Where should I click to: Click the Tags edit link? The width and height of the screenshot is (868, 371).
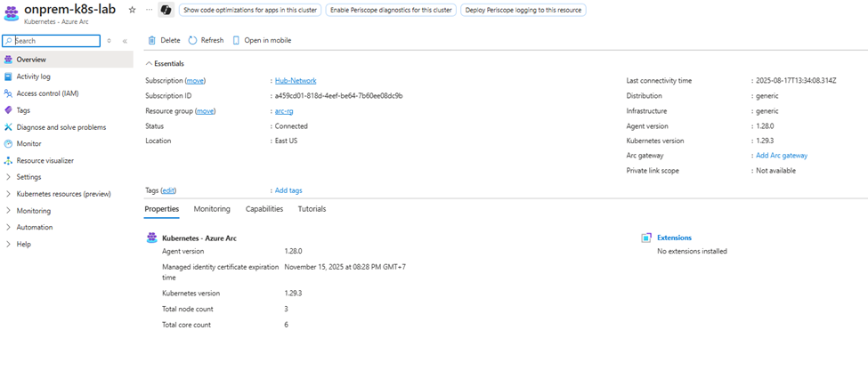(168, 190)
